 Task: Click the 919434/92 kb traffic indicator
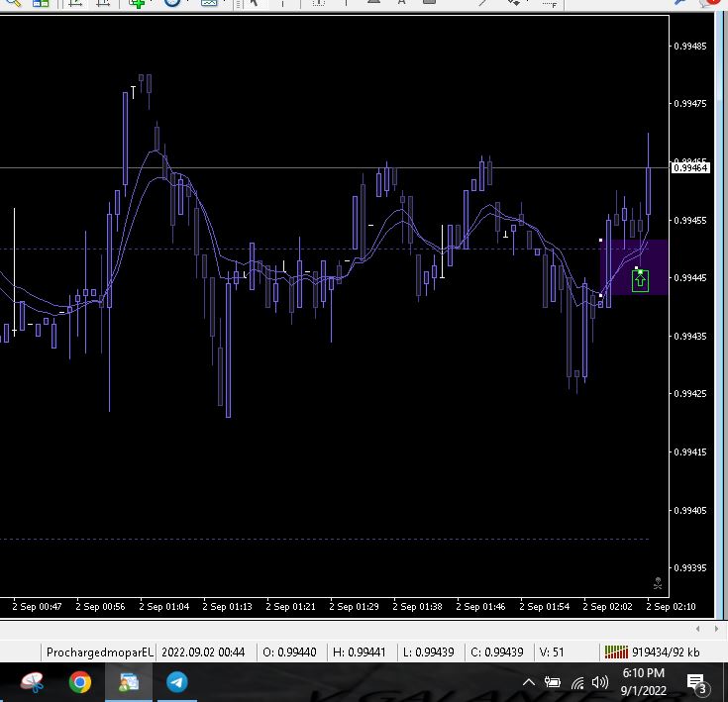(666, 652)
